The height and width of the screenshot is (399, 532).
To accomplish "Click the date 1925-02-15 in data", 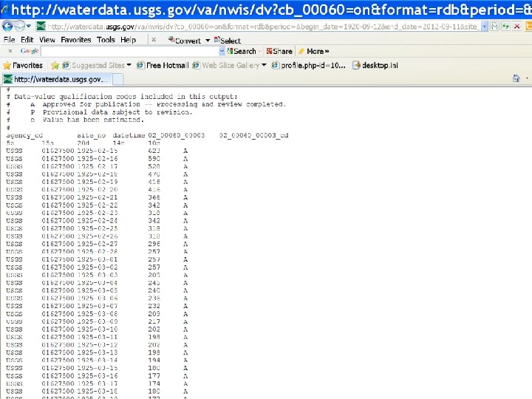I will (98, 151).
